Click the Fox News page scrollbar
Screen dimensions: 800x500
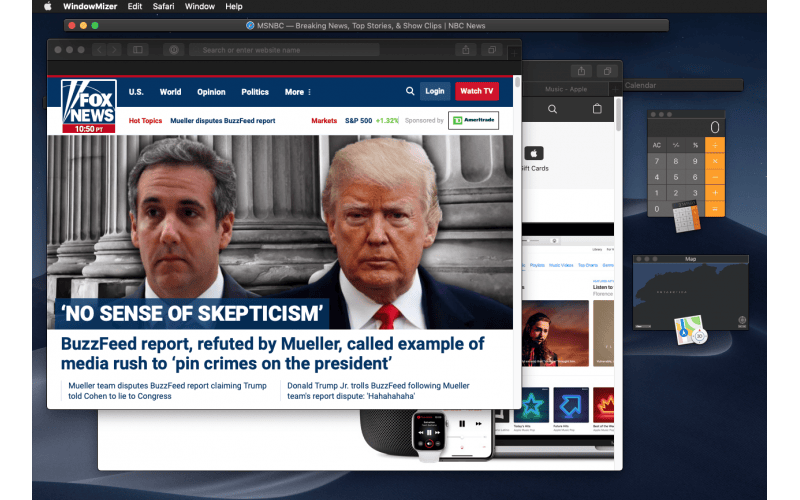click(517, 82)
